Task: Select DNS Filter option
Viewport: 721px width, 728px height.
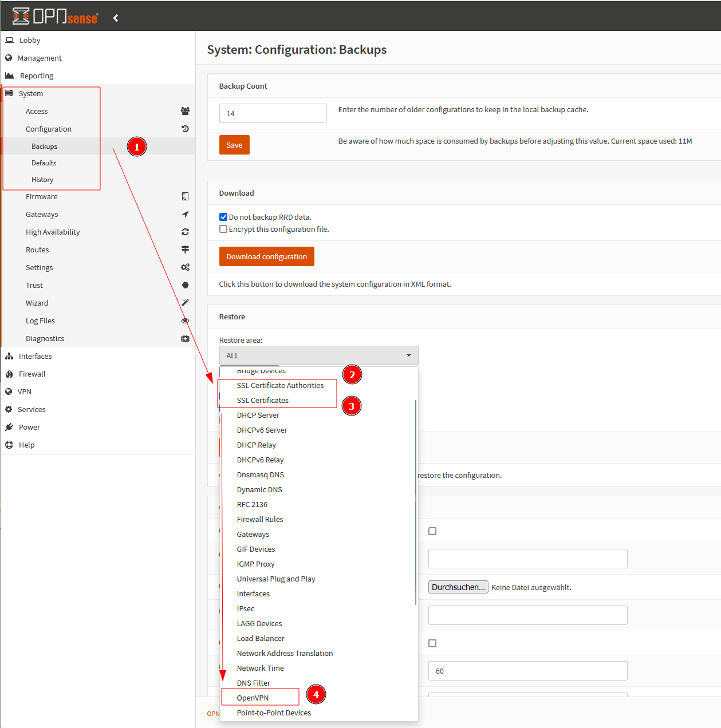Action: 254,683
